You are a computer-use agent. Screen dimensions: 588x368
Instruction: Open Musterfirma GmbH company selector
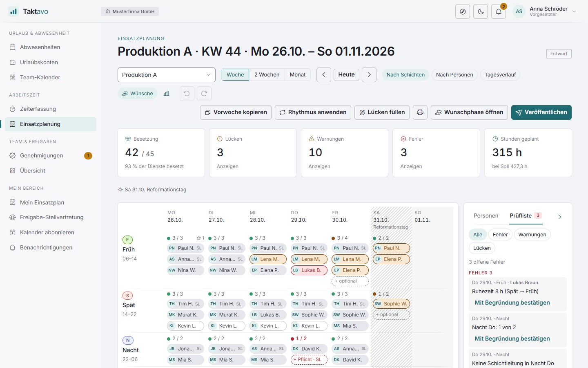[130, 11]
